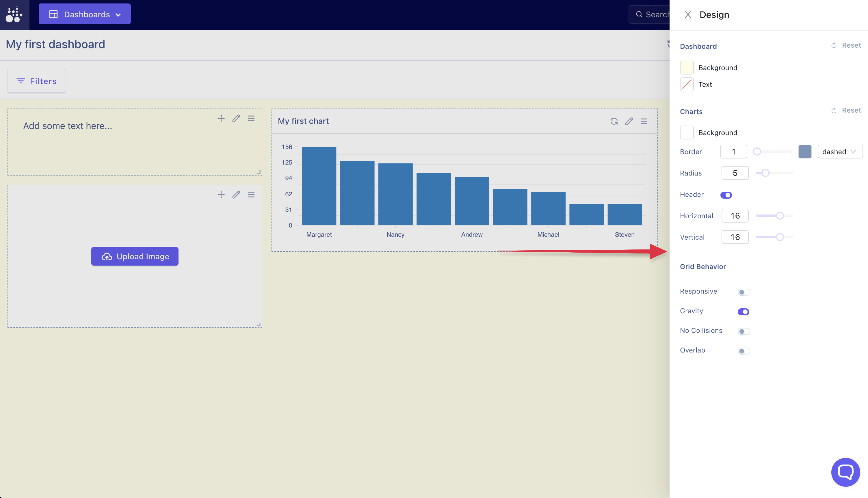Close the Design panel
The height and width of the screenshot is (498, 868).
(x=688, y=14)
